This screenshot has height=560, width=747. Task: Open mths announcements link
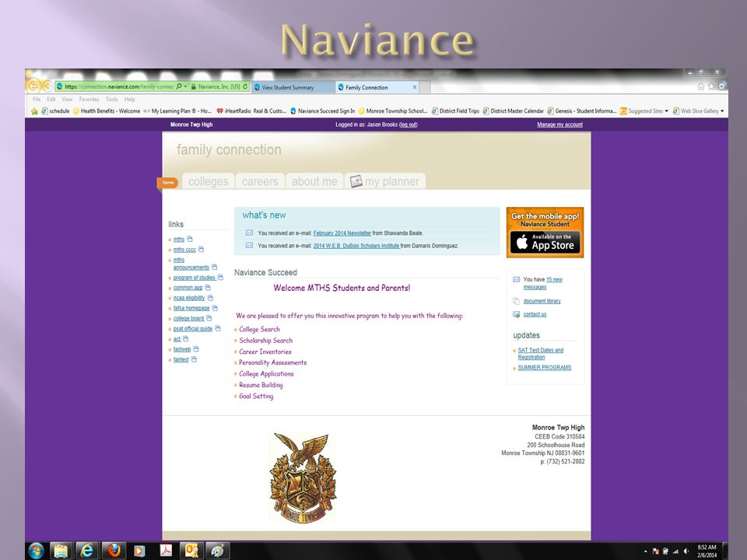191,264
